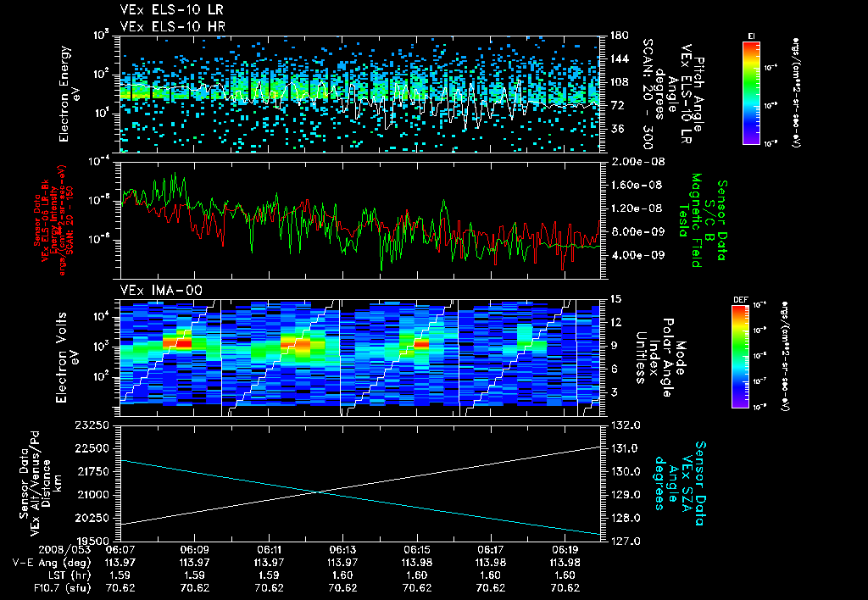Click the 06:09 time tick label
The height and width of the screenshot is (600, 868).
coord(194,550)
